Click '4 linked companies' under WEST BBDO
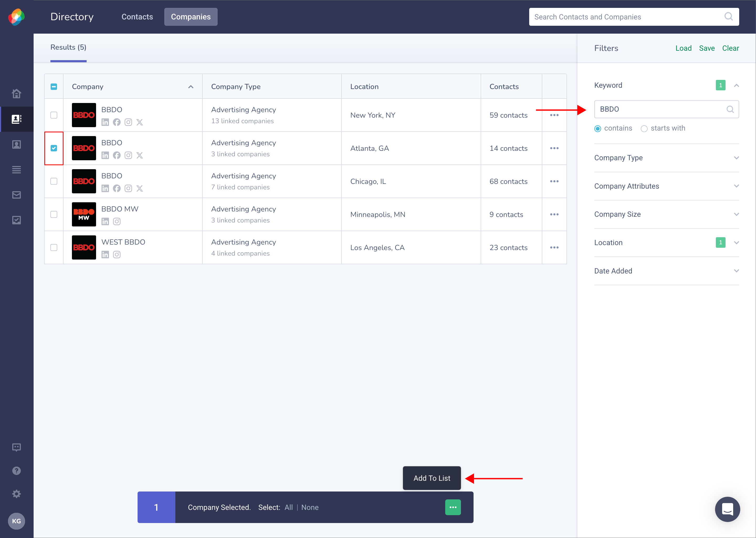The height and width of the screenshot is (538, 756). click(240, 254)
